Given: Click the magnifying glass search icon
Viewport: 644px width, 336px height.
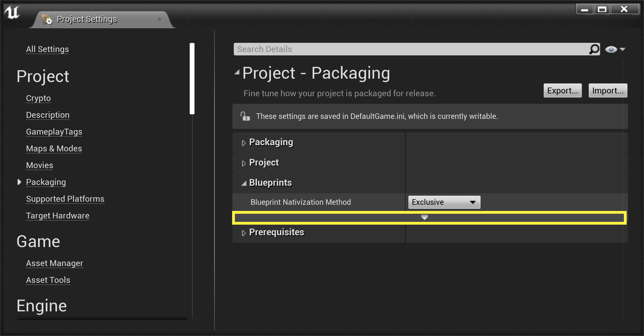Looking at the screenshot, I should [x=594, y=49].
